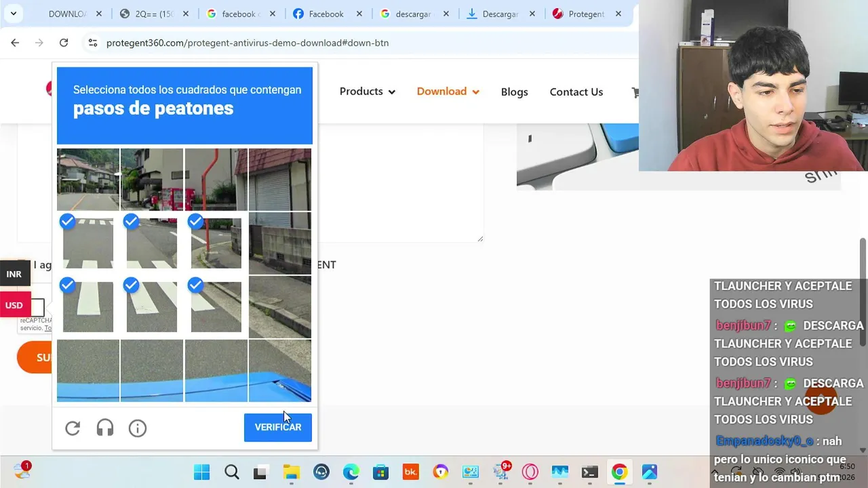The image size is (868, 488).
Task: Click the orange submit button behind the captcha
Action: [x=35, y=357]
